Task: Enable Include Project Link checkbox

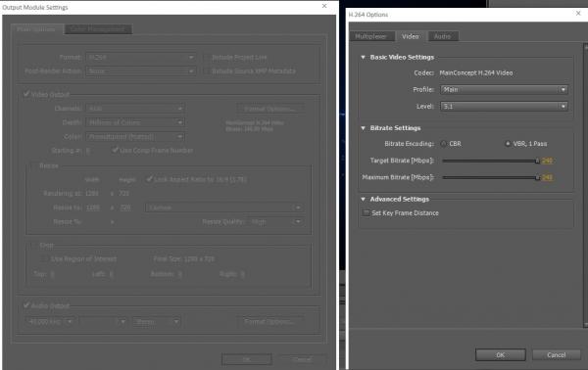Action: pyautogui.click(x=206, y=58)
